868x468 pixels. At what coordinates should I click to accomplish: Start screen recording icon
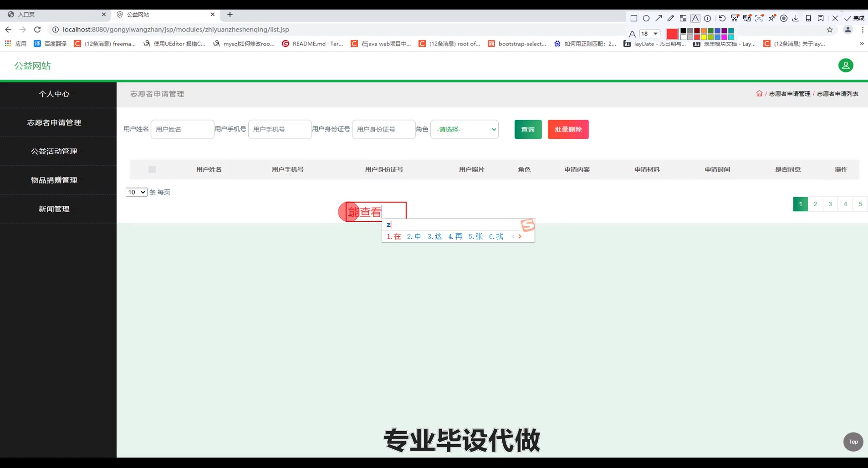pos(784,18)
